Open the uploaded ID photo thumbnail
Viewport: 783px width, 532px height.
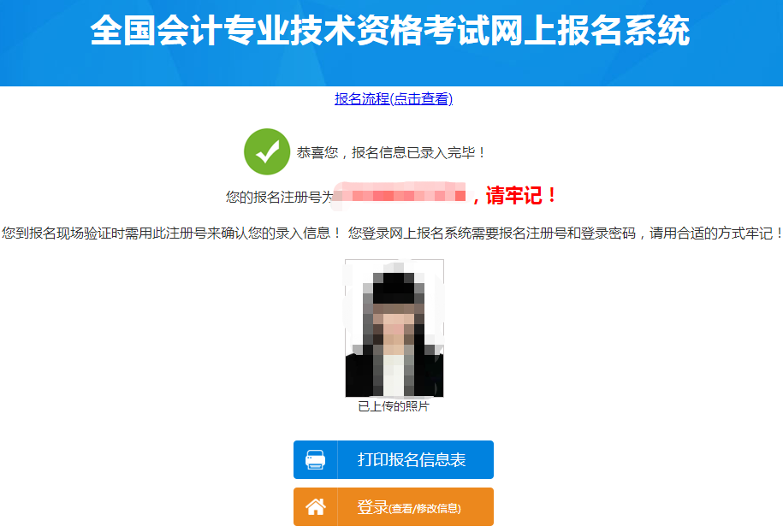pyautogui.click(x=394, y=328)
